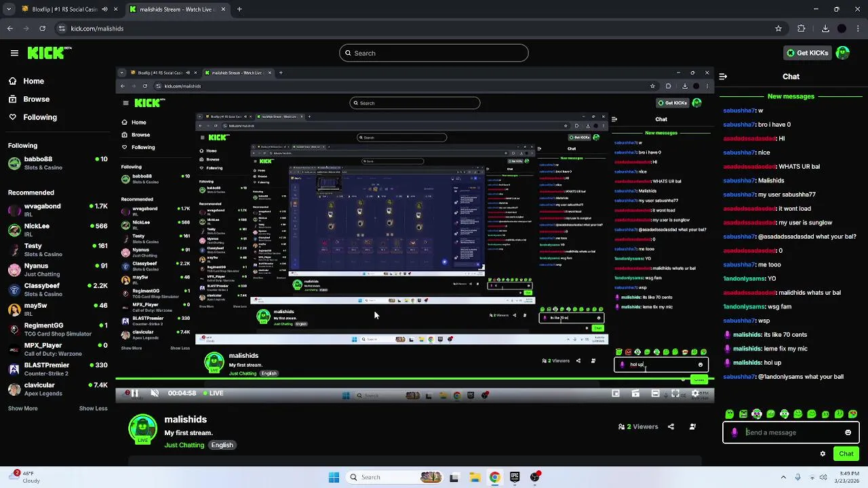Click the kick.com/malishids address bar
Viewport: 868px width, 488px height.
click(420, 28)
